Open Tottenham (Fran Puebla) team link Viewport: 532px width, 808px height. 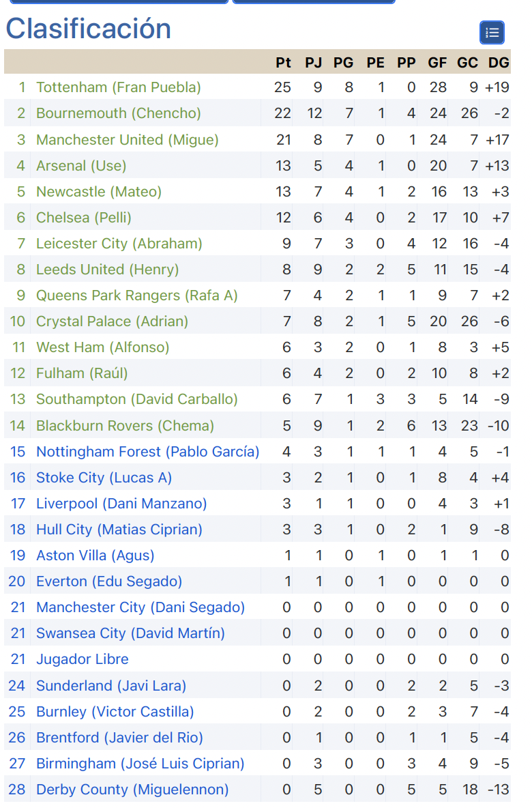[118, 87]
